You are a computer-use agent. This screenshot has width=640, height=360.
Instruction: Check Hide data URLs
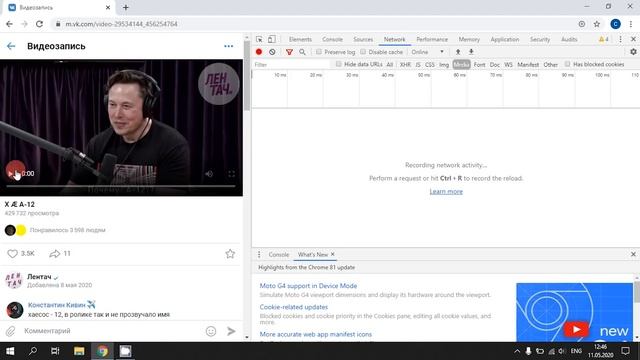click(338, 64)
